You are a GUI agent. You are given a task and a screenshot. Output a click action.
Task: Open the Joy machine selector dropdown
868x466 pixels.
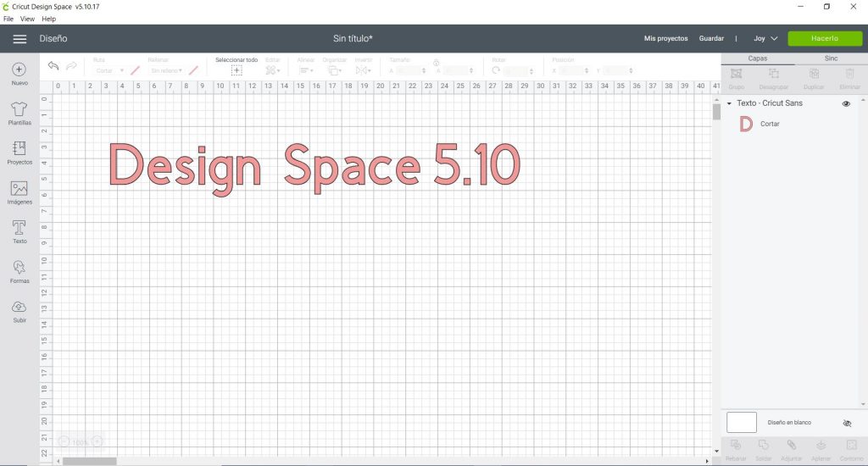point(765,39)
